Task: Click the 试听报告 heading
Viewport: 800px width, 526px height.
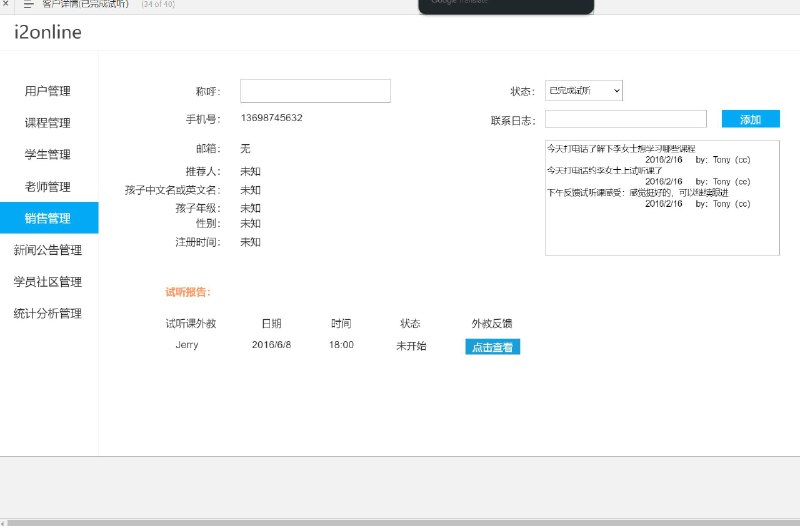Action: click(188, 292)
